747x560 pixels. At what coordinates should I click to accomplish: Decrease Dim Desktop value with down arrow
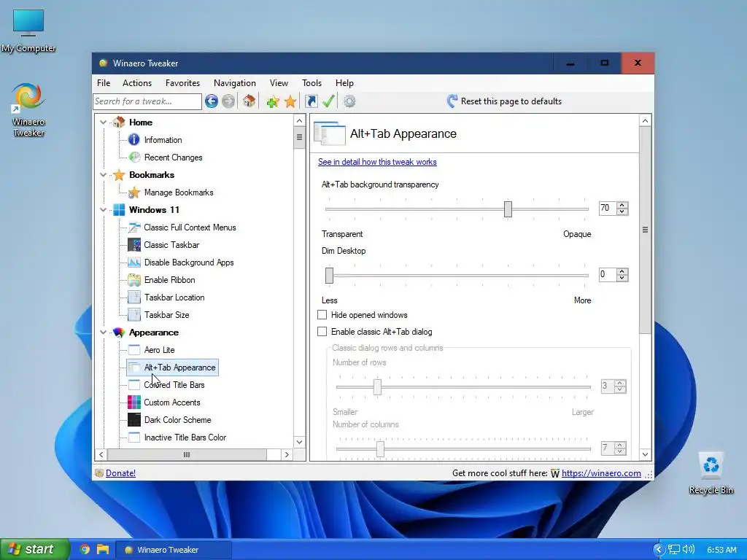[x=622, y=278]
